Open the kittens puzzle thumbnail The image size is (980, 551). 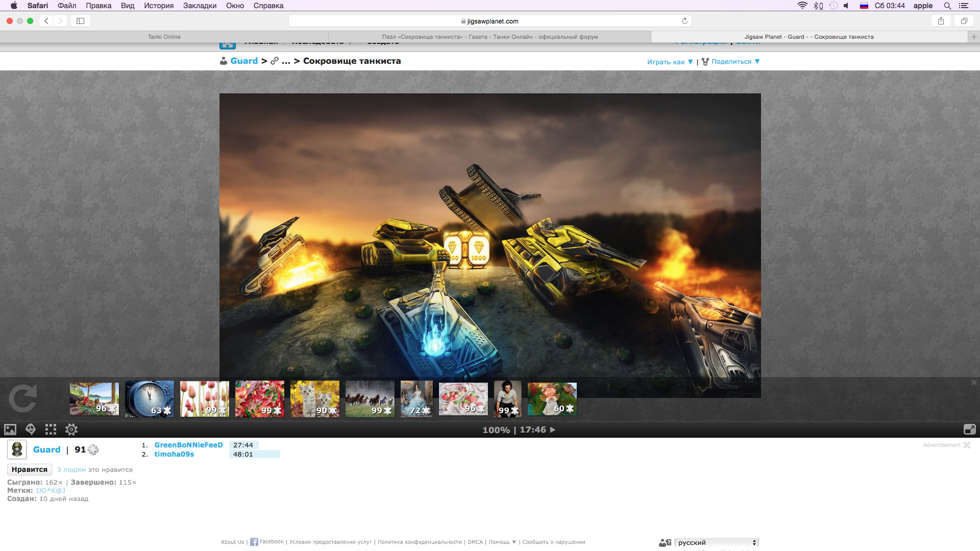point(315,398)
